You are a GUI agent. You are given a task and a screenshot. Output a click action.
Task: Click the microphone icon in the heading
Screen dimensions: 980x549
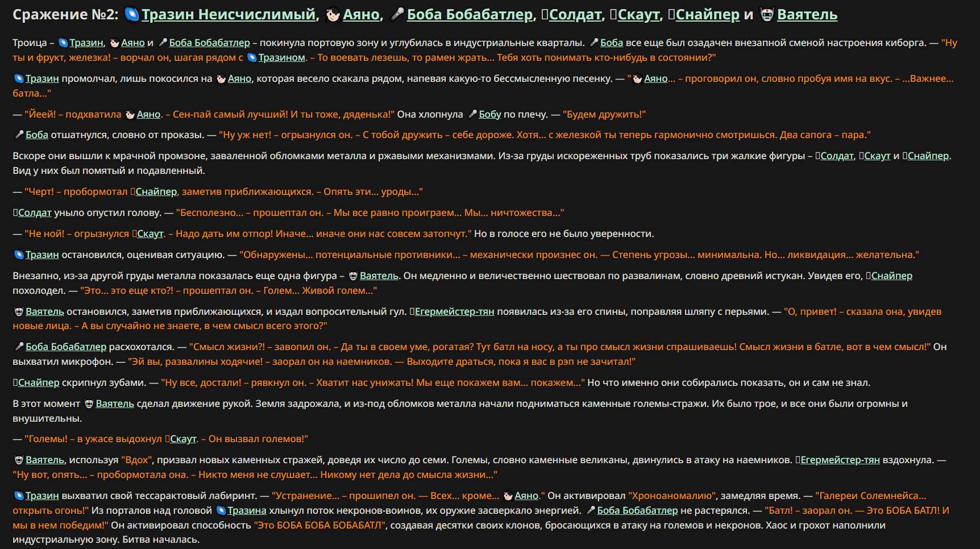click(x=397, y=14)
